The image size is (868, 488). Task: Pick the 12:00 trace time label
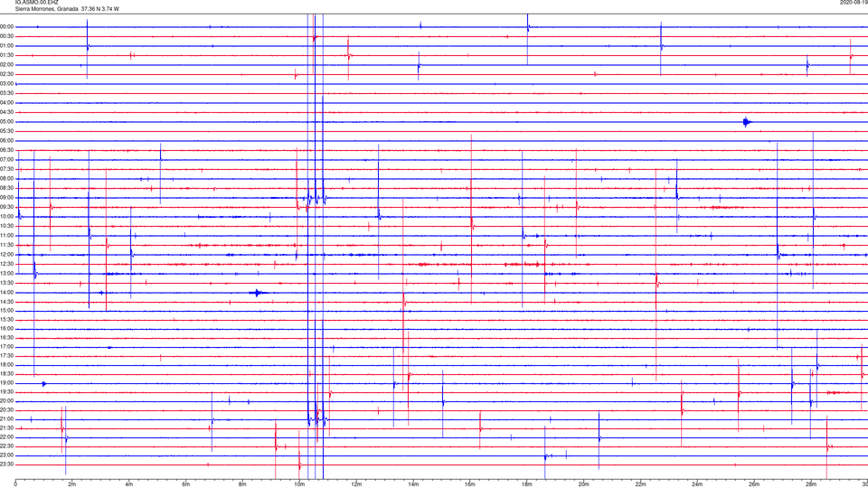coord(7,255)
